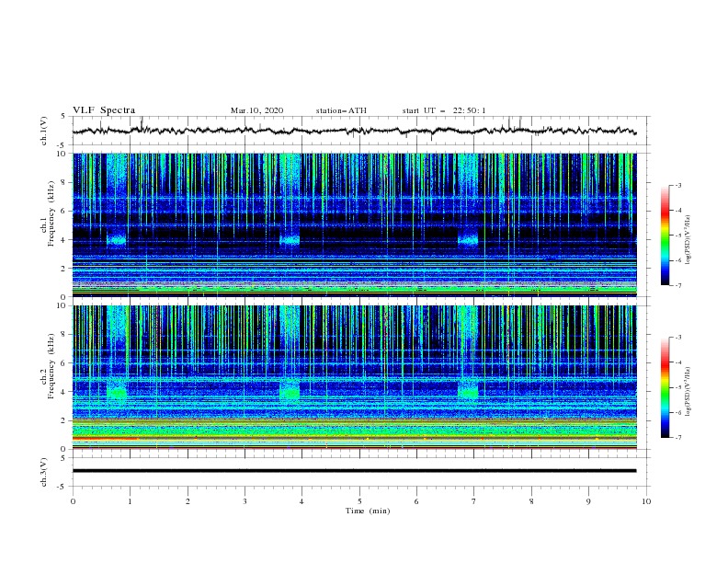Click time axis tick label "6"
The height and width of the screenshot is (563, 728).
(x=416, y=501)
